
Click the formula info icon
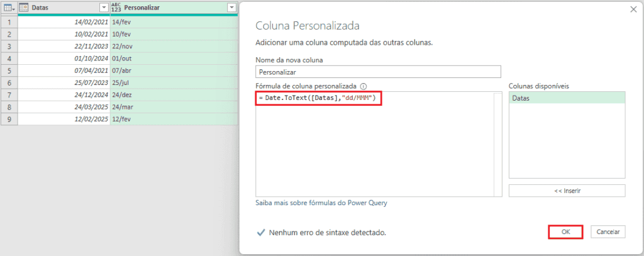[363, 86]
